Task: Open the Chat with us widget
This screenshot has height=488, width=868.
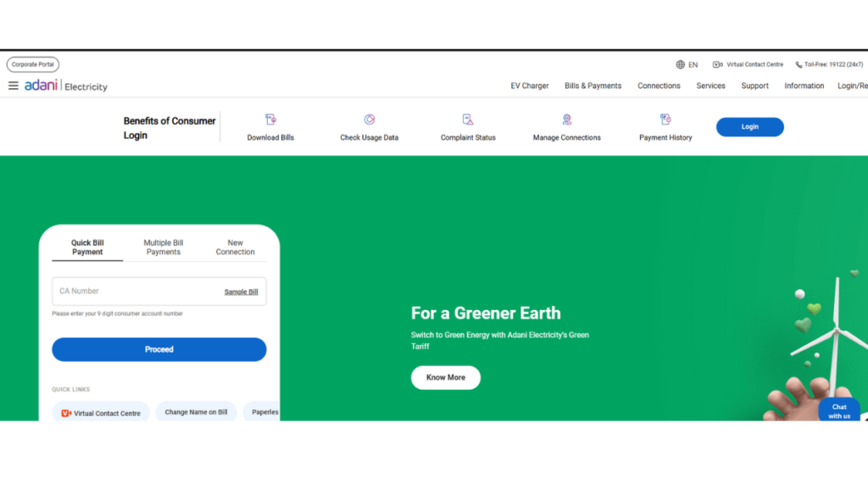Action: click(x=838, y=410)
